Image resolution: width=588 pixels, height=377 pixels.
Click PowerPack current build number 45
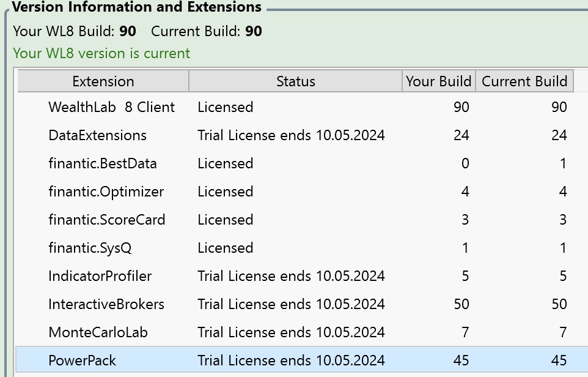click(x=558, y=360)
